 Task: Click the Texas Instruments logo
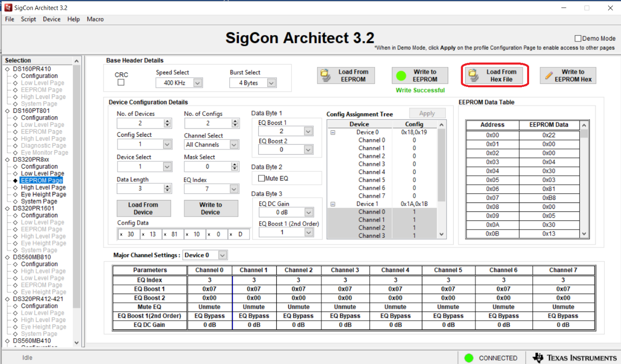[575, 358]
